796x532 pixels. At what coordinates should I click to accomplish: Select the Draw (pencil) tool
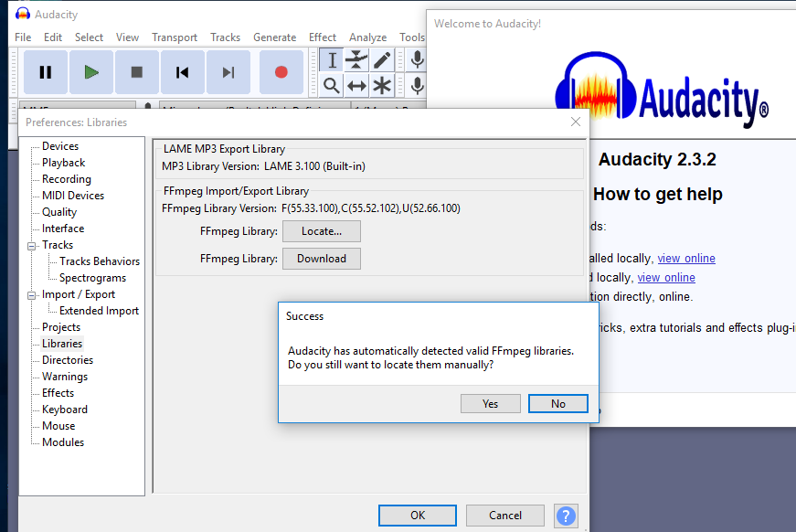point(382,60)
